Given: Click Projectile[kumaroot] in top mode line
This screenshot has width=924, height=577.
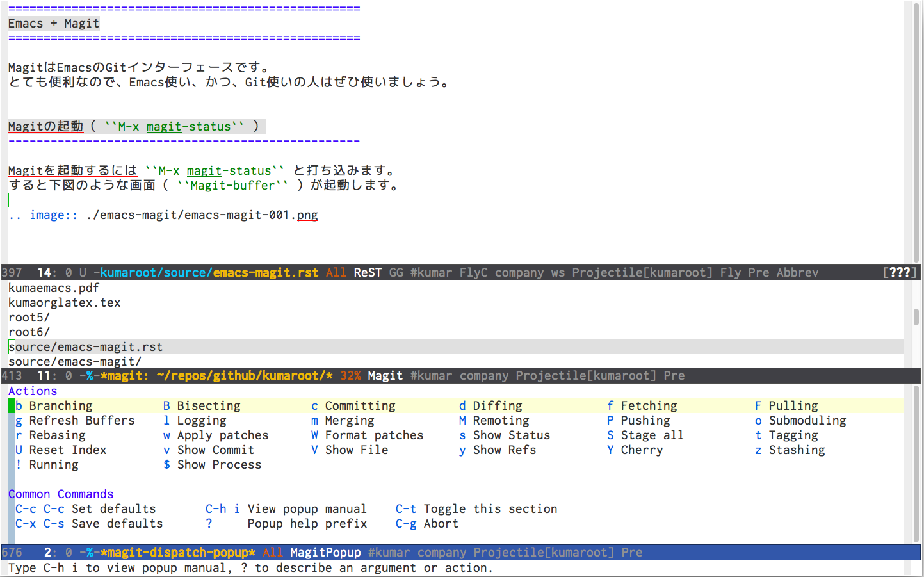Looking at the screenshot, I should coord(642,272).
